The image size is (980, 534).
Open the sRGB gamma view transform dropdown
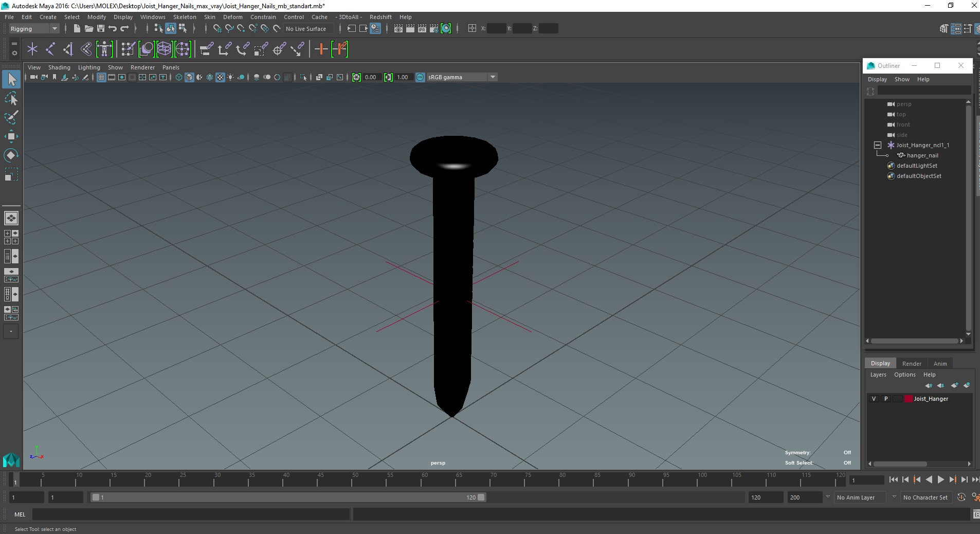pos(462,77)
